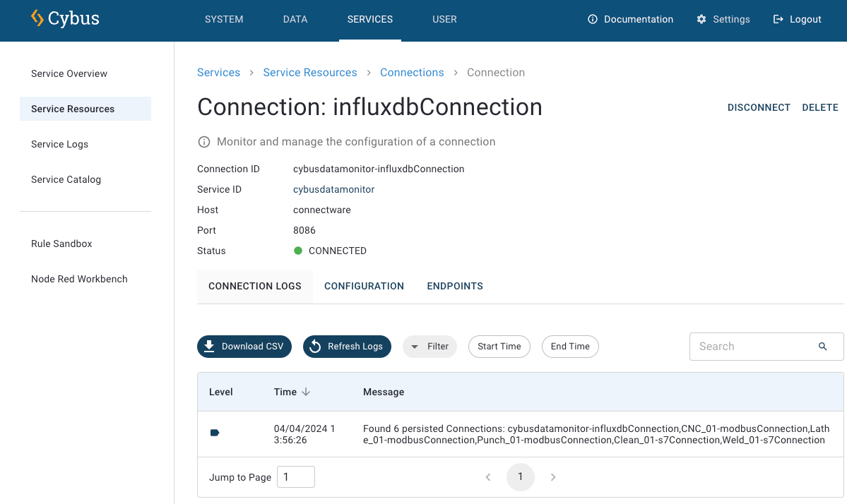The width and height of the screenshot is (847, 504).
Task: Switch to the Endpoints tab
Action: click(x=455, y=286)
